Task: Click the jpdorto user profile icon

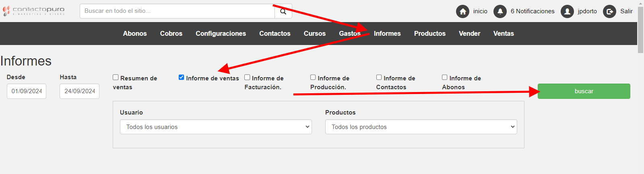Action: [x=567, y=11]
